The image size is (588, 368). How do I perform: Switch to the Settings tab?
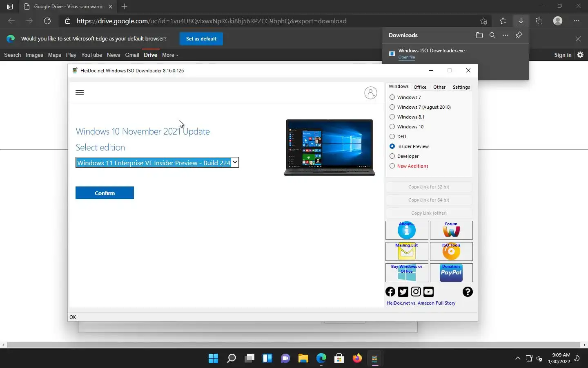click(461, 87)
